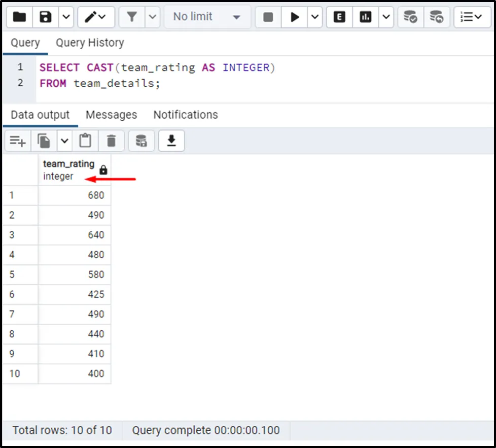Click the Open File folder icon

(19, 17)
